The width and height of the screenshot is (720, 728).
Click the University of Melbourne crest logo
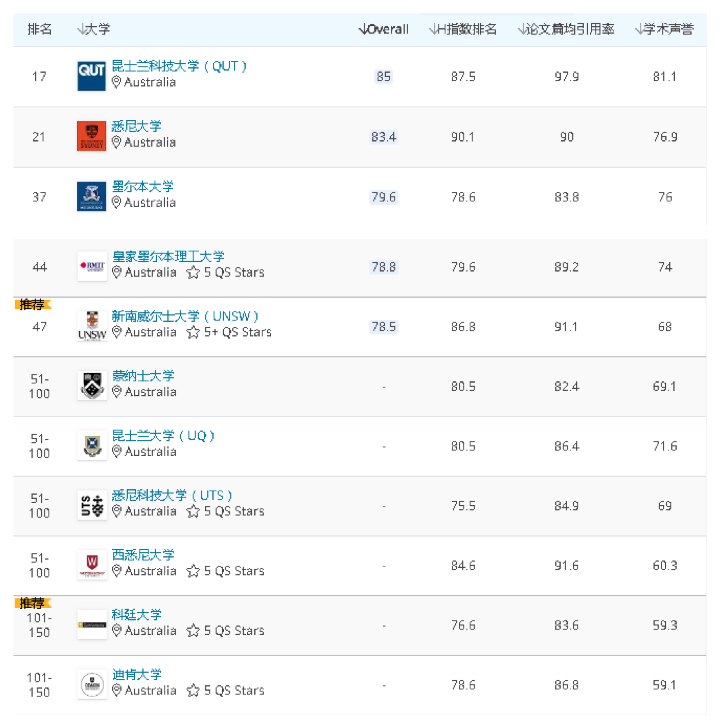[x=91, y=196]
